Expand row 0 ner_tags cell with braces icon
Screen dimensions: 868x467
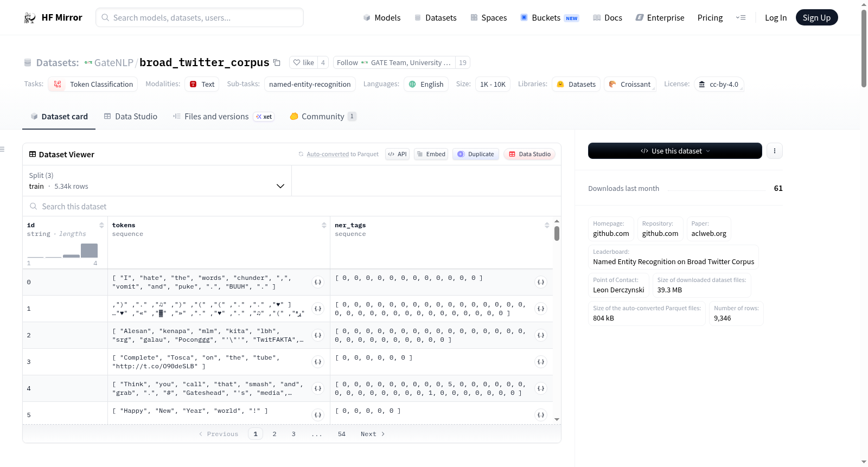click(x=541, y=282)
